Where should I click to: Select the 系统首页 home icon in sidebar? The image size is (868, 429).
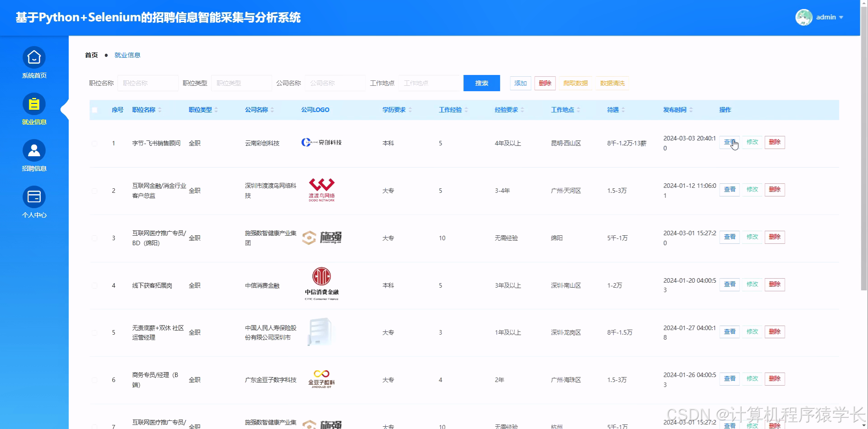coord(34,58)
